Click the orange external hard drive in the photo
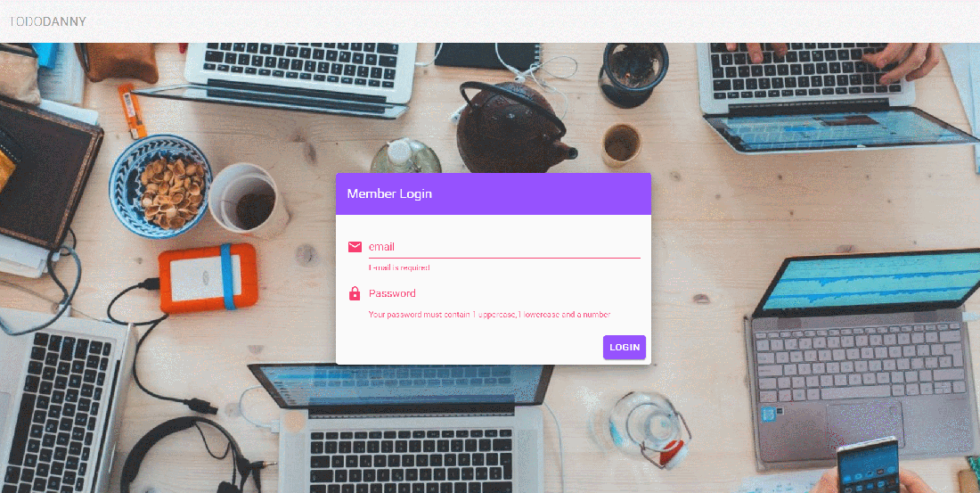The height and width of the screenshot is (493, 980). point(208,278)
